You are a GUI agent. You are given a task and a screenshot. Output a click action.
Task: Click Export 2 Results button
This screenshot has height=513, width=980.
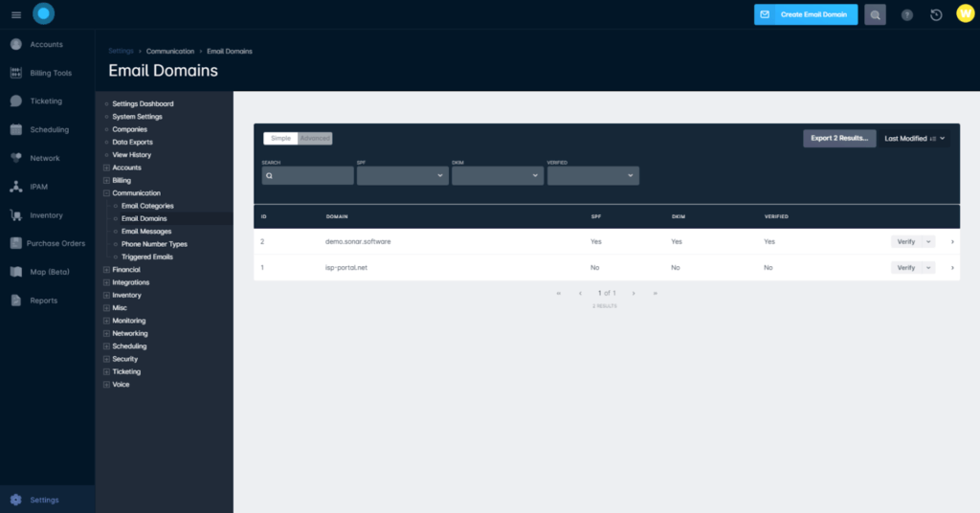click(x=839, y=138)
